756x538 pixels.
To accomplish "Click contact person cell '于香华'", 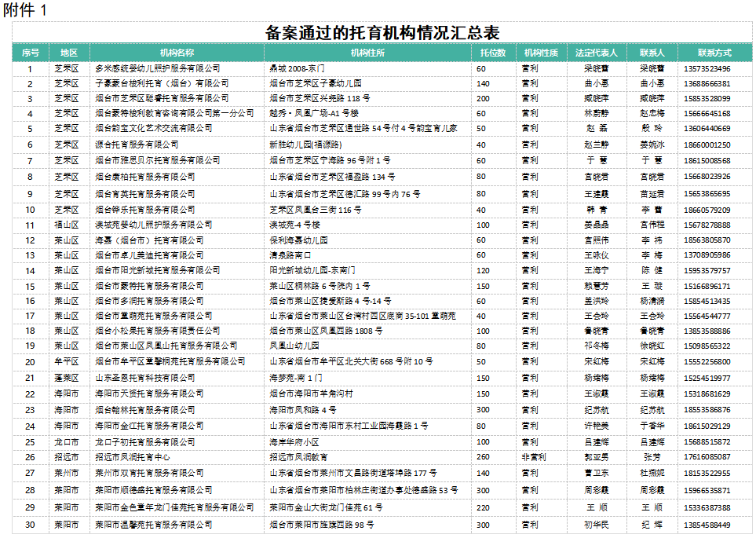I will click(652, 426).
